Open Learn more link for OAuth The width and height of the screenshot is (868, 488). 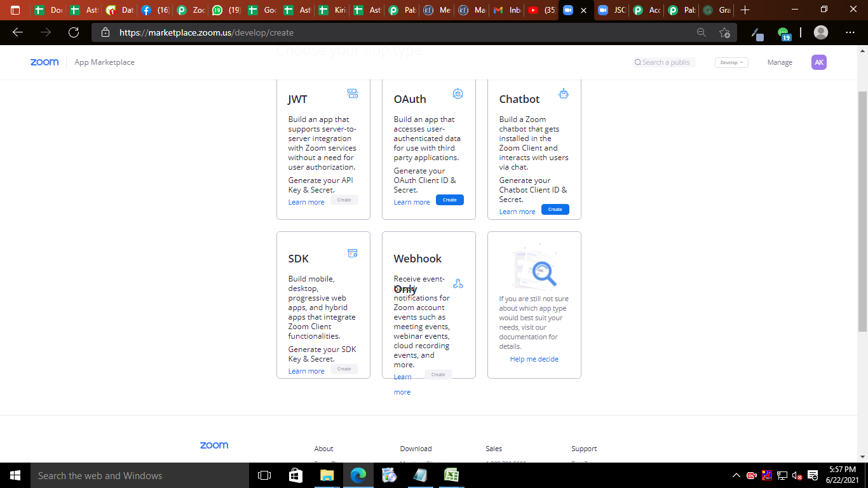[x=412, y=202]
